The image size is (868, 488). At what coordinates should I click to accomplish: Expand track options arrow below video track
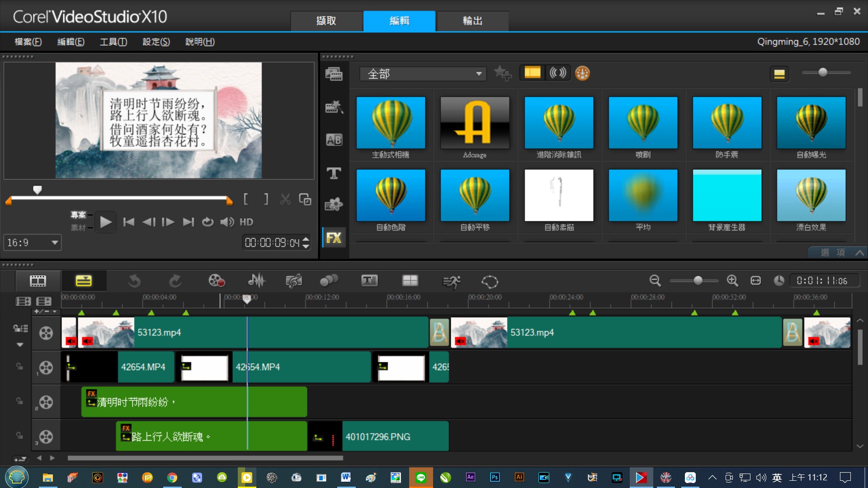(20, 345)
